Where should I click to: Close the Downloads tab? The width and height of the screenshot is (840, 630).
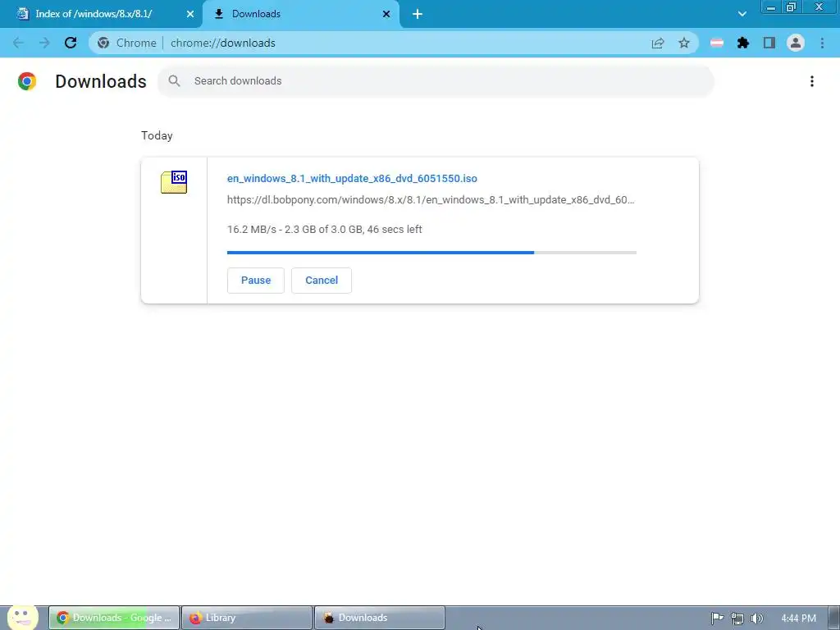pyautogui.click(x=386, y=14)
